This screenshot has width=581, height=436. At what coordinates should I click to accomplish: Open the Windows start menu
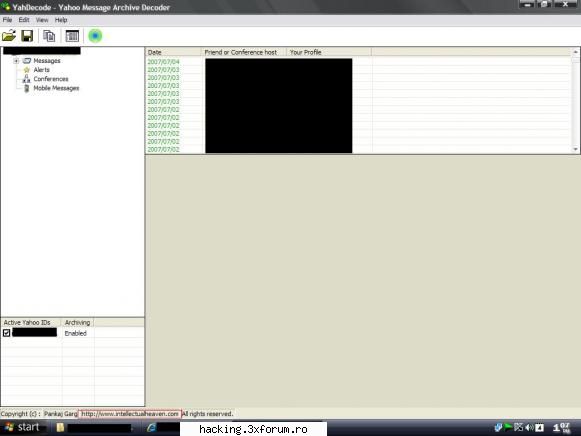click(x=22, y=428)
